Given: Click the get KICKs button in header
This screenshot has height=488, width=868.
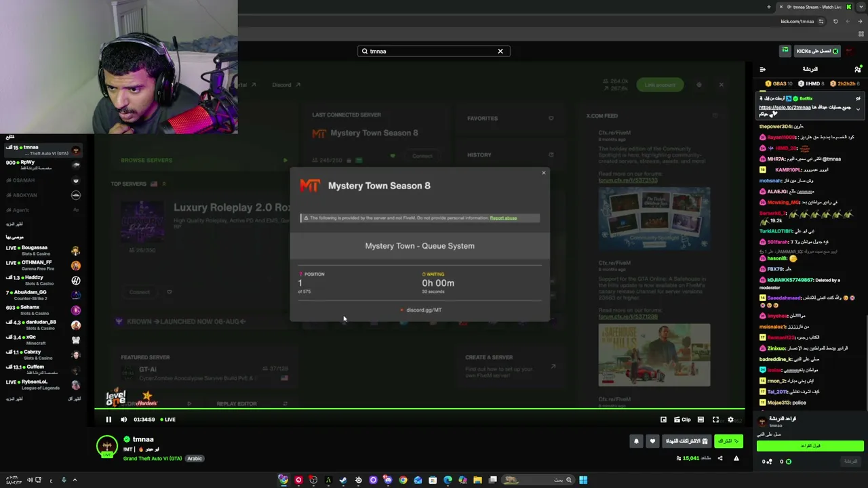Looking at the screenshot, I should [x=818, y=51].
